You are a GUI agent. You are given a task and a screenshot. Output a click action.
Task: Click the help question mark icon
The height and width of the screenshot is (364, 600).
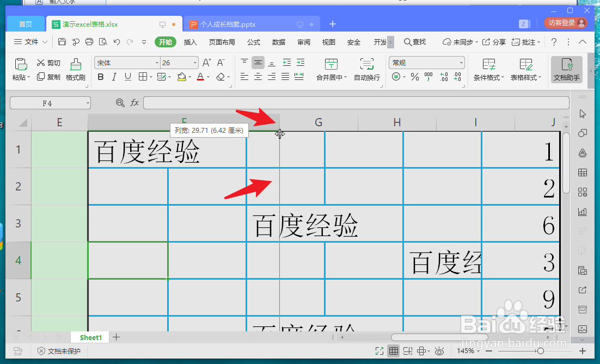[x=554, y=42]
